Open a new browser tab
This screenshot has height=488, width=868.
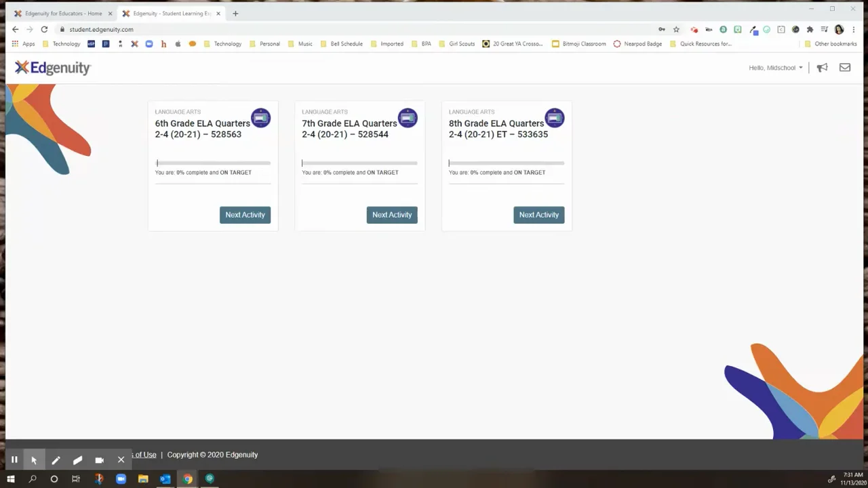(x=235, y=14)
